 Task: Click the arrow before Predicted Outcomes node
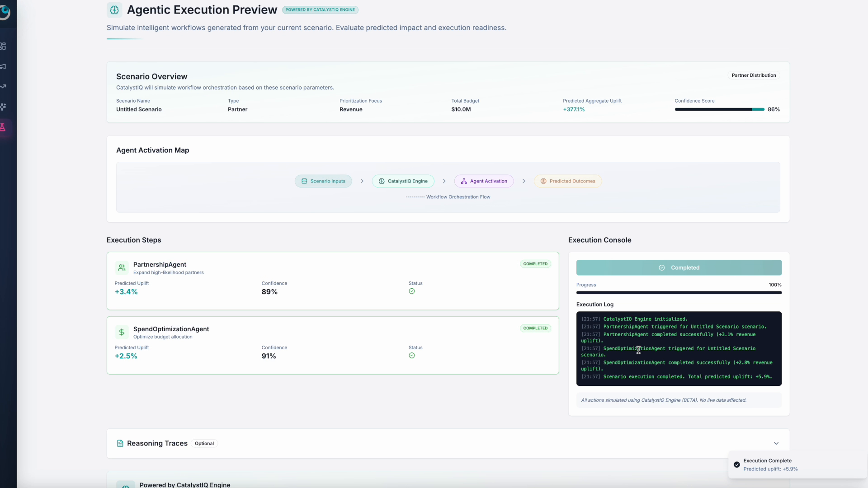[524, 181]
